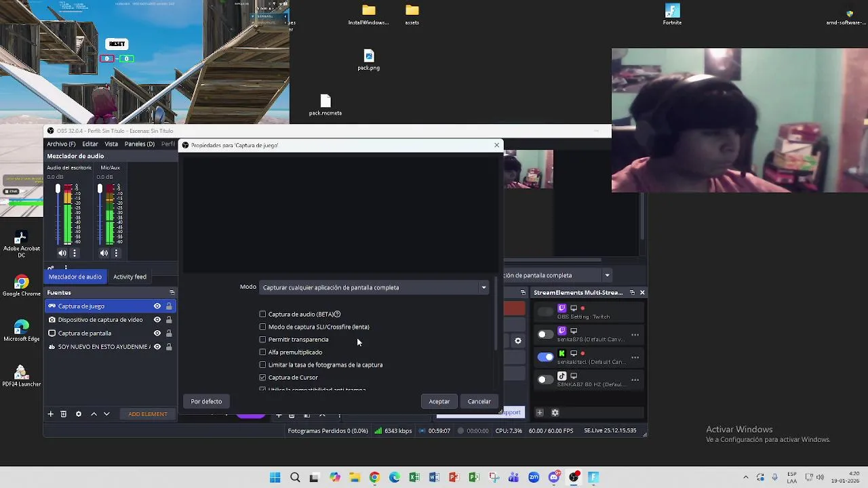868x488 pixels.
Task: Switch to the Activity feed tab
Action: (130, 277)
